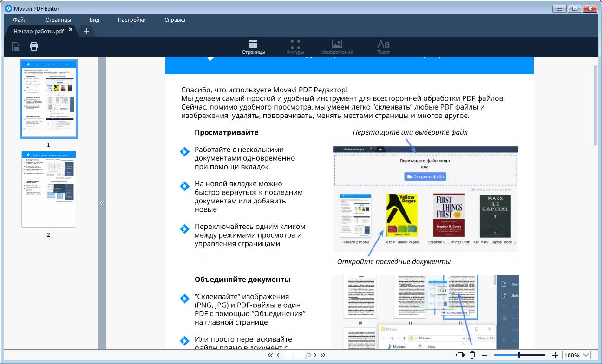Open the Справка menu
Viewport: 602px width, 364px height.
pyautogui.click(x=175, y=20)
